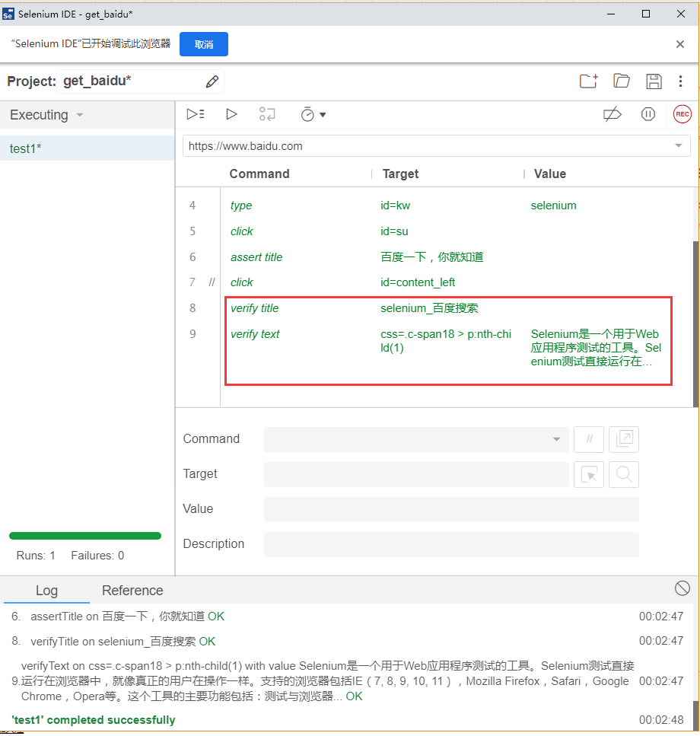Viewport: 700px width, 736px height.
Task: Click the comment marker on row 7
Action: coord(212,282)
